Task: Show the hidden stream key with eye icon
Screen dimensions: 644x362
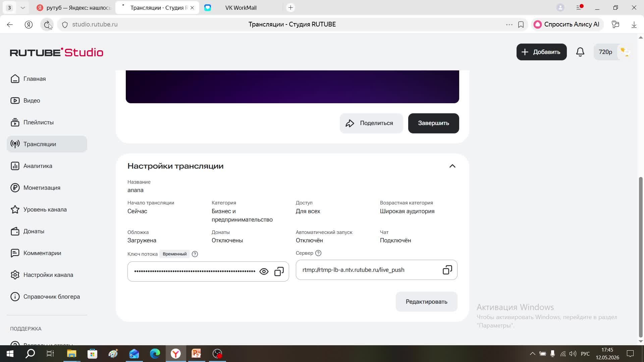Action: (264, 271)
